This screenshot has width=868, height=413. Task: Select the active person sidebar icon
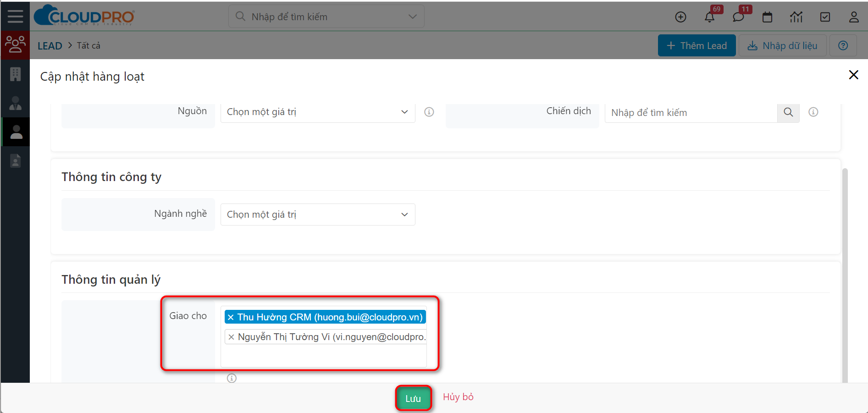point(16,132)
